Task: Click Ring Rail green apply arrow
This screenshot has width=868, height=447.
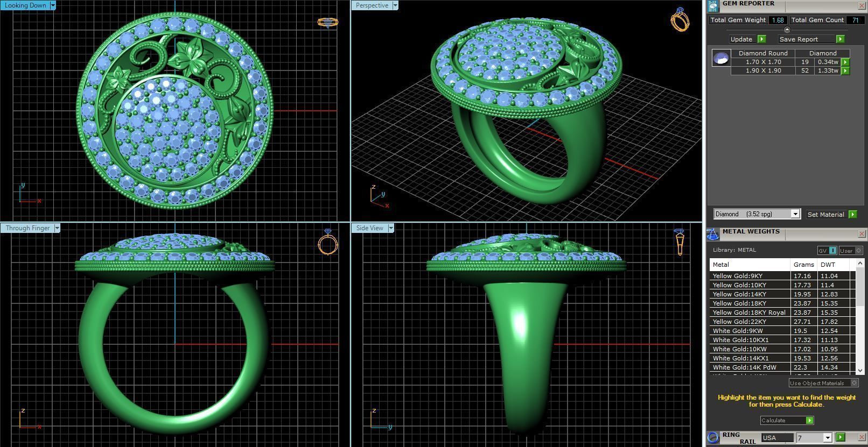Action: coord(841,437)
